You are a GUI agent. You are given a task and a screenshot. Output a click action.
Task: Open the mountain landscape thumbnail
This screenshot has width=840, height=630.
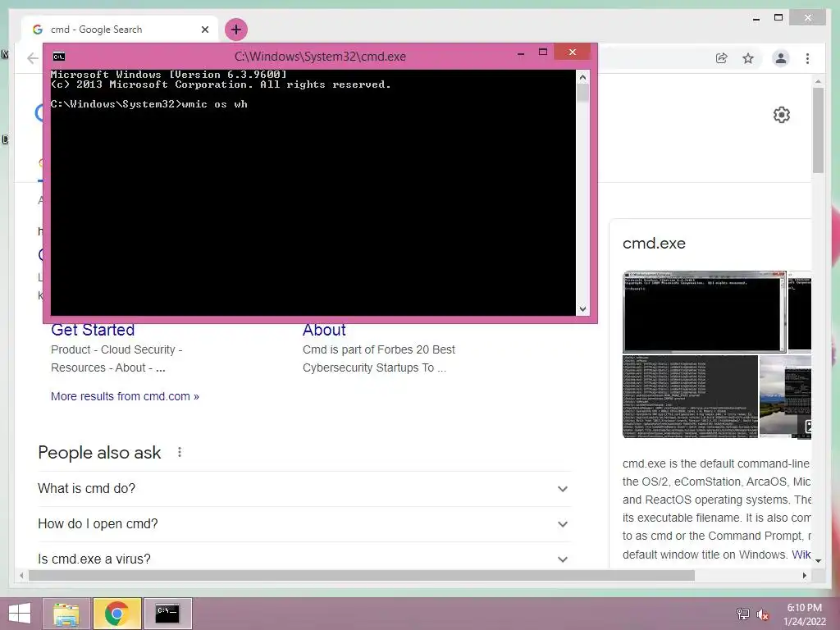click(785, 396)
